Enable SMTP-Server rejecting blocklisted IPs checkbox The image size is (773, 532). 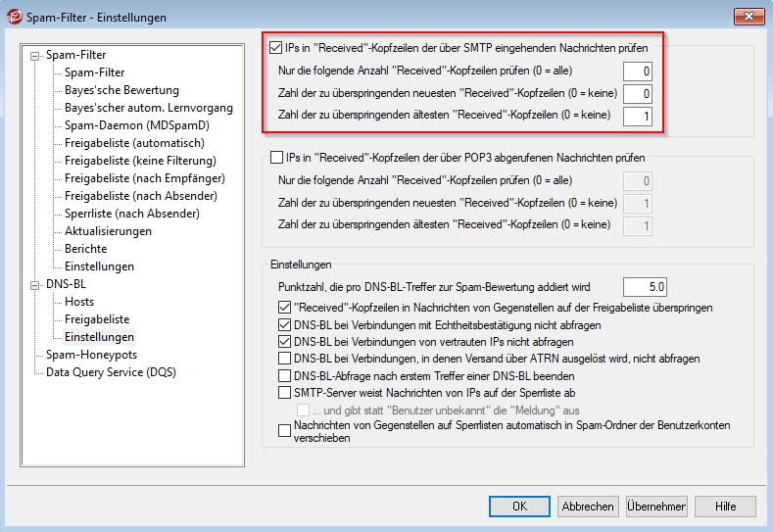285,393
